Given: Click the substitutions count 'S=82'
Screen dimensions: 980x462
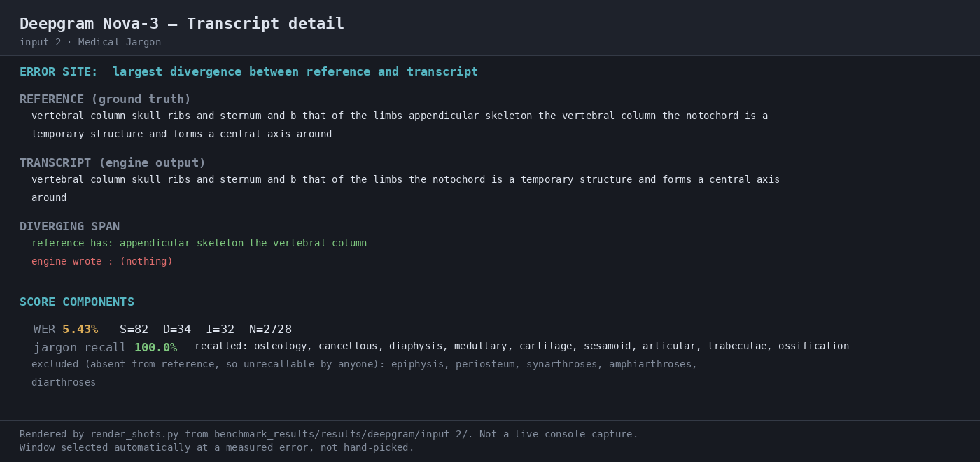Looking at the screenshot, I should (x=134, y=330).
